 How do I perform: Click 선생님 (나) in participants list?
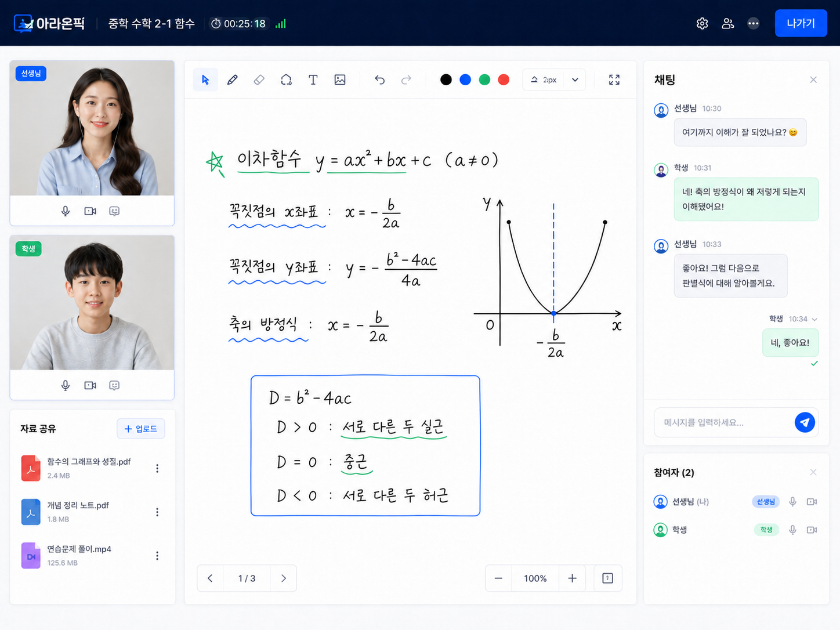(690, 502)
